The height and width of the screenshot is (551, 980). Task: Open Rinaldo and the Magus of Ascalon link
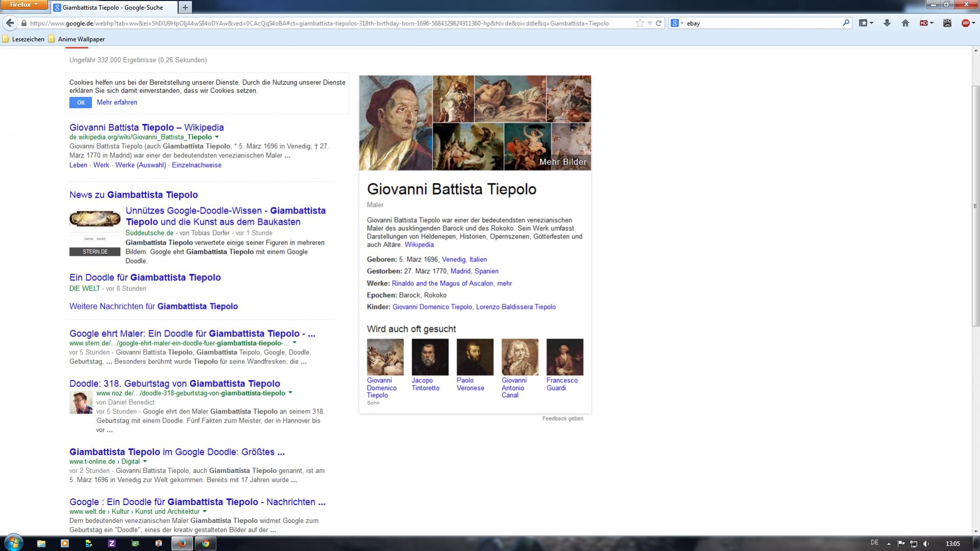(x=442, y=283)
